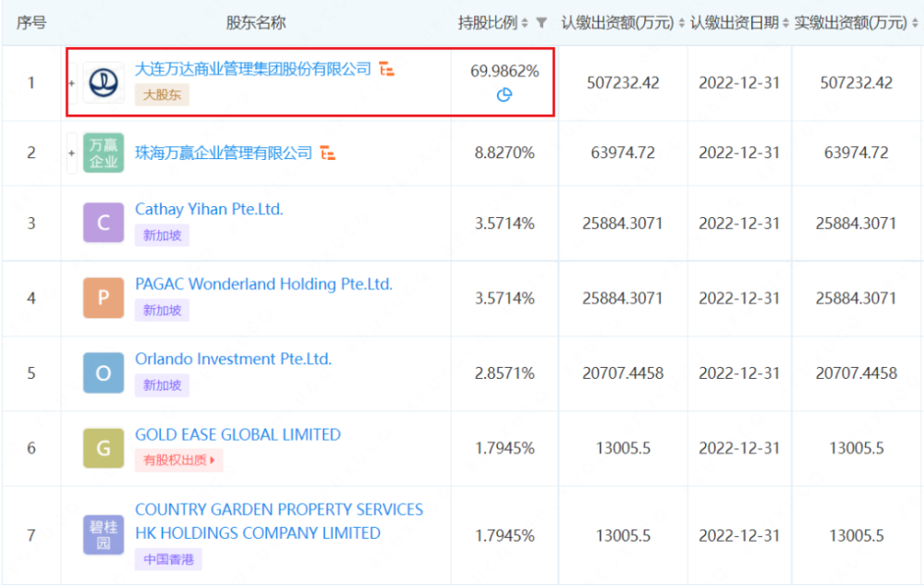Click 1.7945% in GOLD EASE row
Screen dimensions: 924x585
[505, 448]
